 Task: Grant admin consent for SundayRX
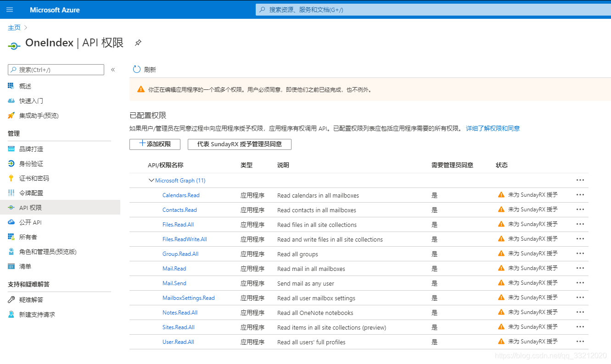click(239, 144)
